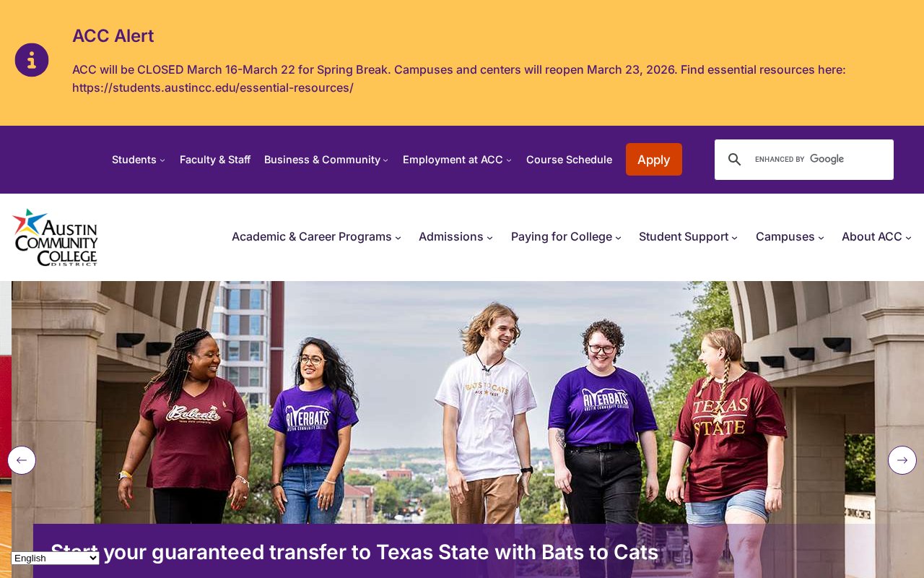This screenshot has width=924, height=578.
Task: Open Academic & Career Programs menu
Action: pyautogui.click(x=316, y=237)
